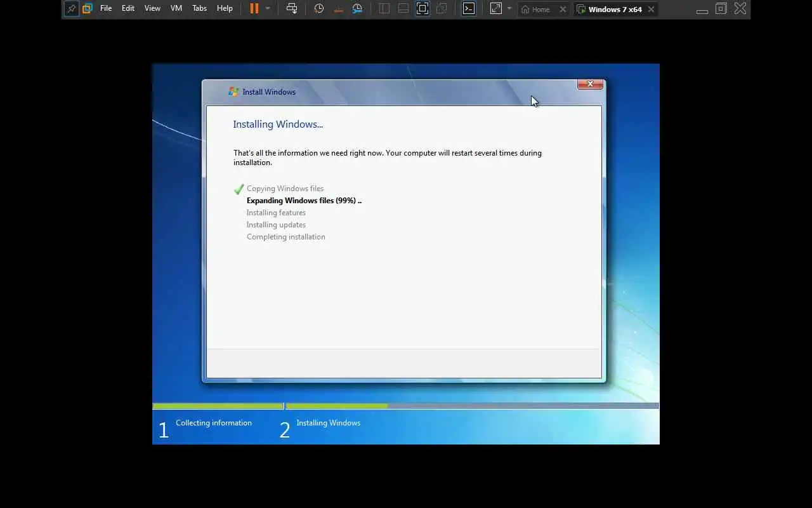The height and width of the screenshot is (508, 812).
Task: Click the 'Completing installation' step
Action: [285, 237]
